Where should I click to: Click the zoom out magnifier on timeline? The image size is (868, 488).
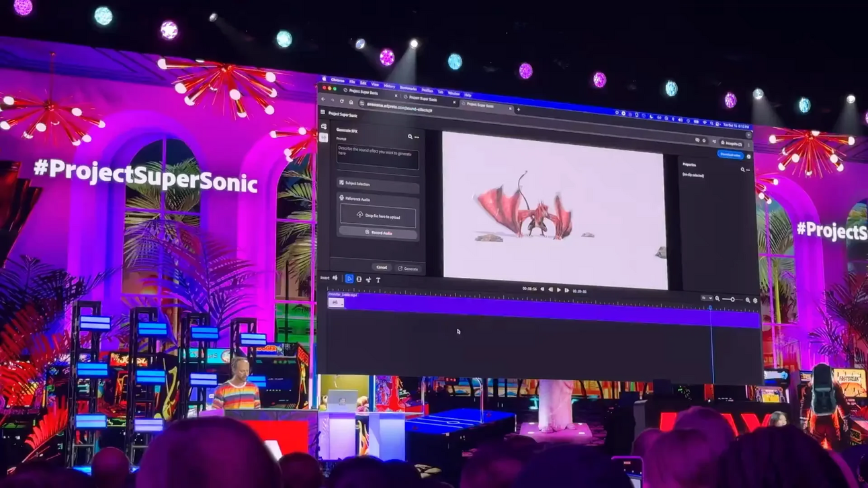coord(718,299)
